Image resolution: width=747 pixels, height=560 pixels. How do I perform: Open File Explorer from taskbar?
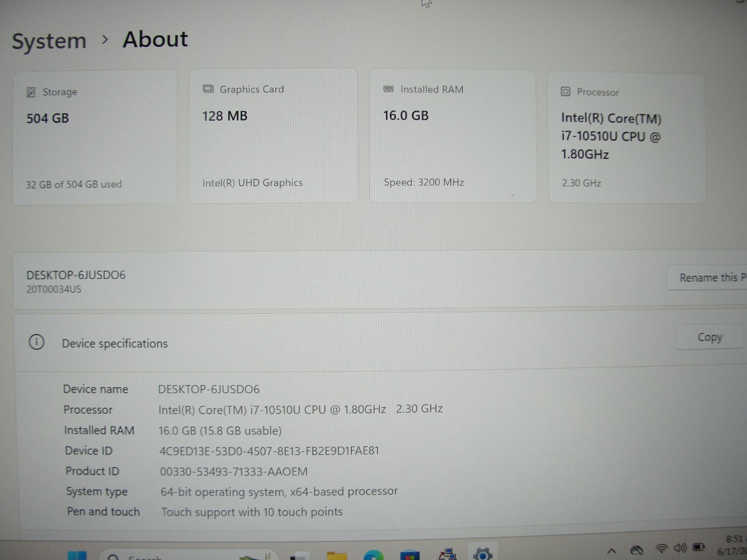[x=337, y=555]
